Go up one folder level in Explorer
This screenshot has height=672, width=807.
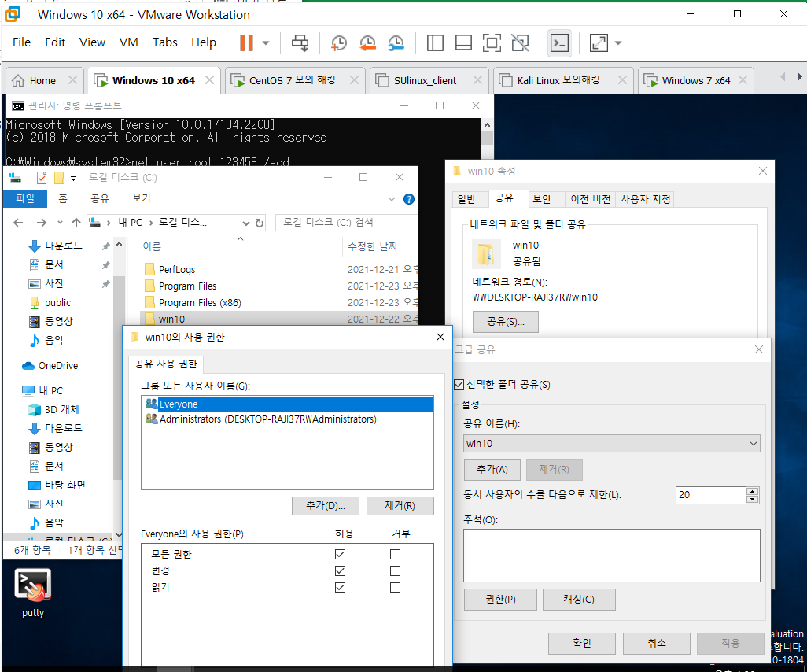(76, 223)
